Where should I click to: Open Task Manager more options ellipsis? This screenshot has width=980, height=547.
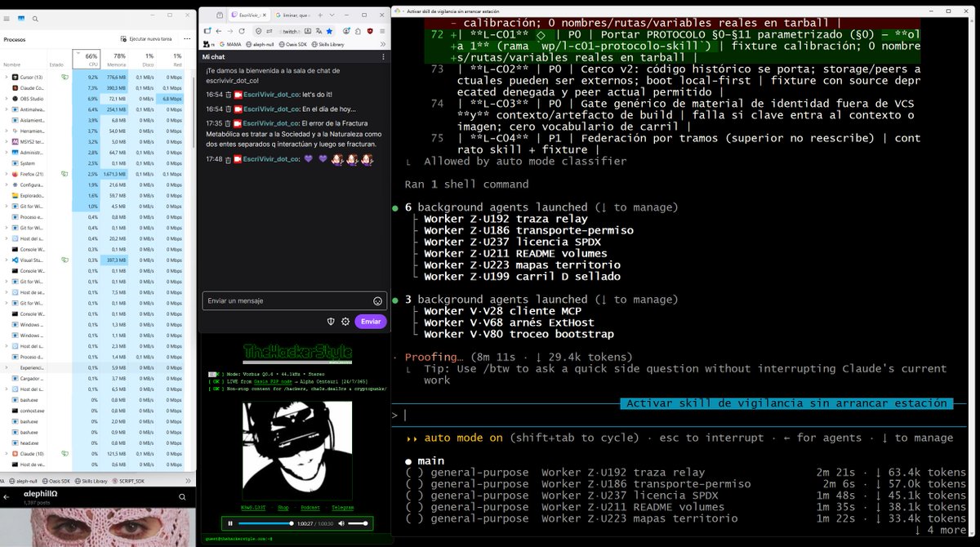pyautogui.click(x=187, y=38)
